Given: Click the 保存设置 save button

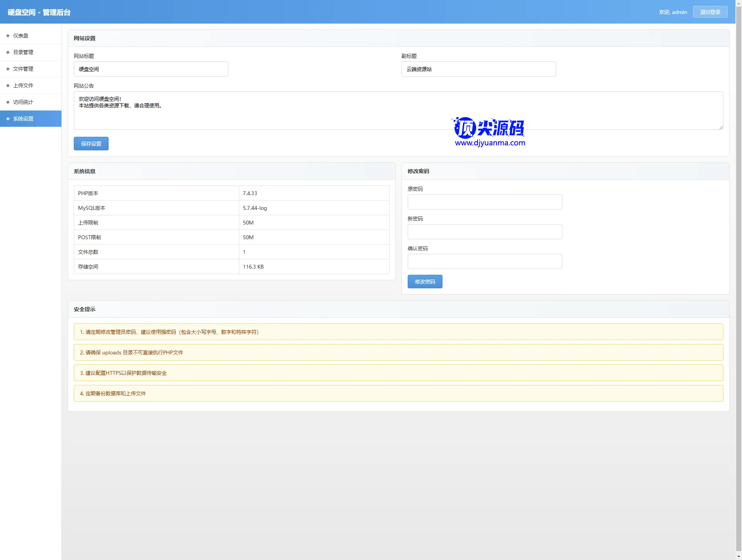Looking at the screenshot, I should [x=91, y=144].
